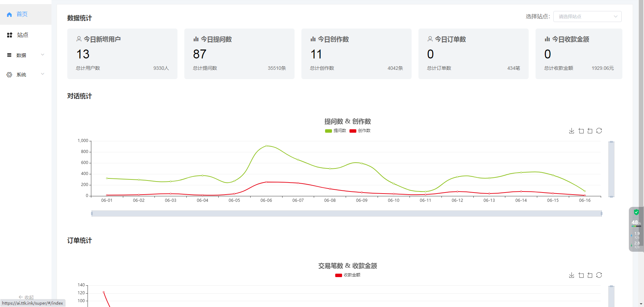Click the user icon on 今日新增用户 card
The image size is (644, 307).
(x=79, y=39)
